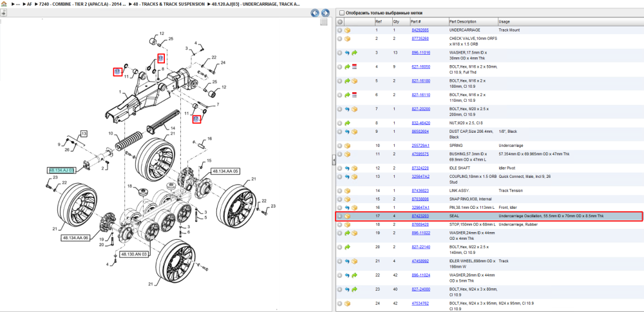Click blue supersession arrow on ref 3
This screenshot has height=312, width=644.
click(x=347, y=53)
